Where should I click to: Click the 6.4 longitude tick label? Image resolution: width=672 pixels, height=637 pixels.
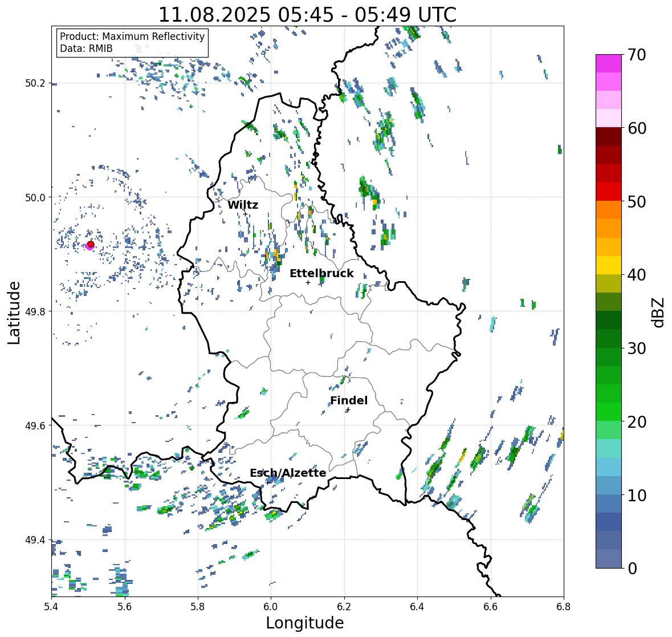[x=417, y=607]
